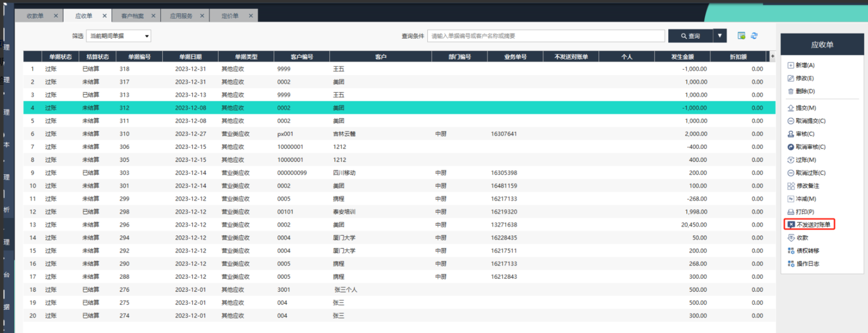The width and height of the screenshot is (868, 333).
Task: Click the 新增(A) add icon
Action: (x=791, y=65)
